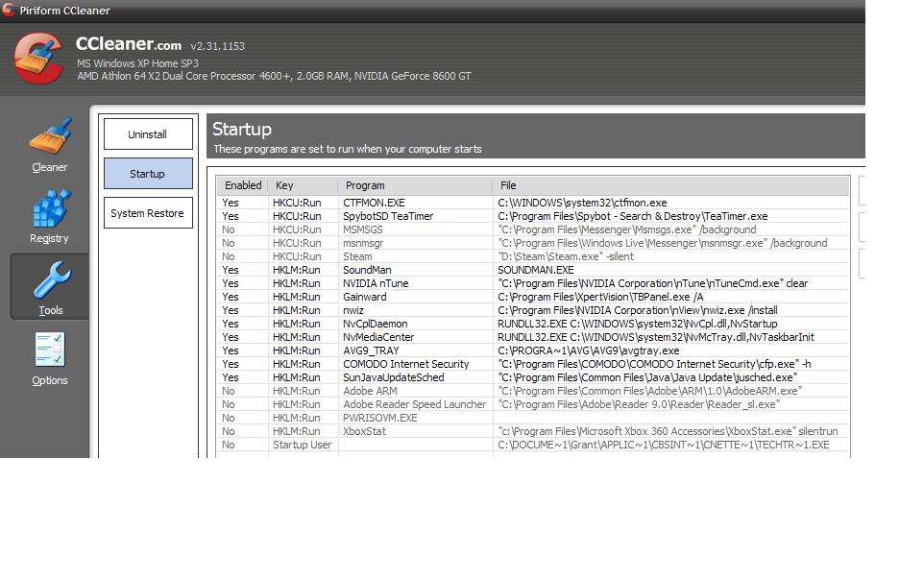Open the Options checklist icon
This screenshot has width=924, height=580.
(x=50, y=351)
